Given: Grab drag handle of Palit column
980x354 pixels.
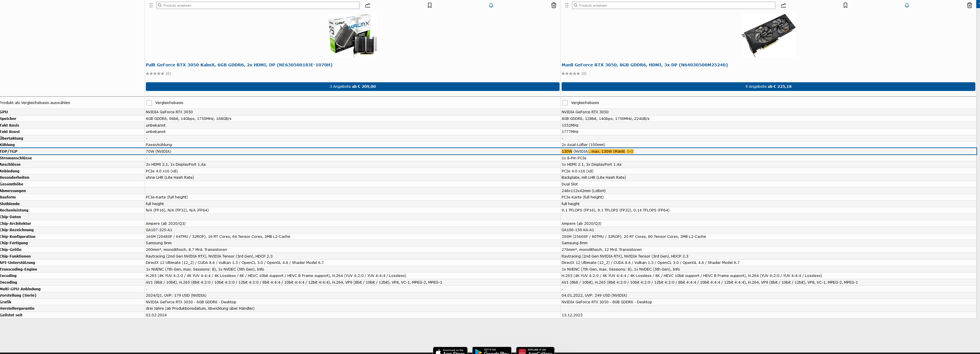Looking at the screenshot, I should click(x=151, y=5).
